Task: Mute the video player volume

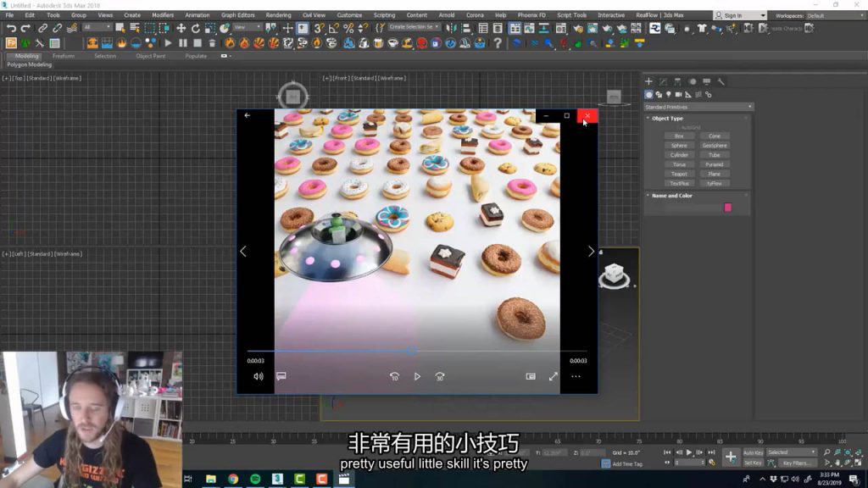Action: pyautogui.click(x=259, y=376)
